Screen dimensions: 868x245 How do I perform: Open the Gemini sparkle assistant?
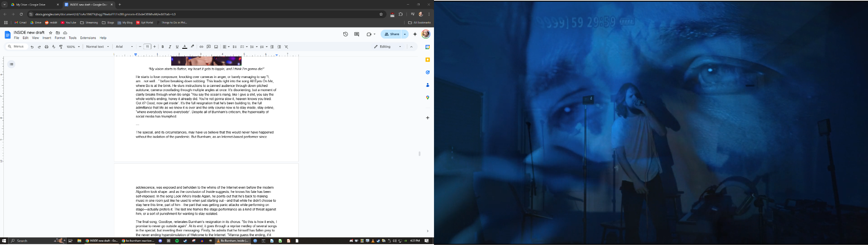[415, 34]
